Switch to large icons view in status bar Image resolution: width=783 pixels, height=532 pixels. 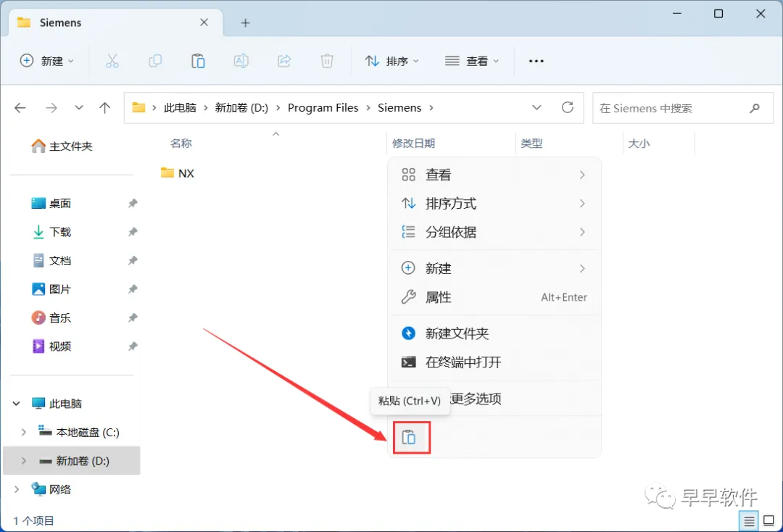click(x=769, y=521)
